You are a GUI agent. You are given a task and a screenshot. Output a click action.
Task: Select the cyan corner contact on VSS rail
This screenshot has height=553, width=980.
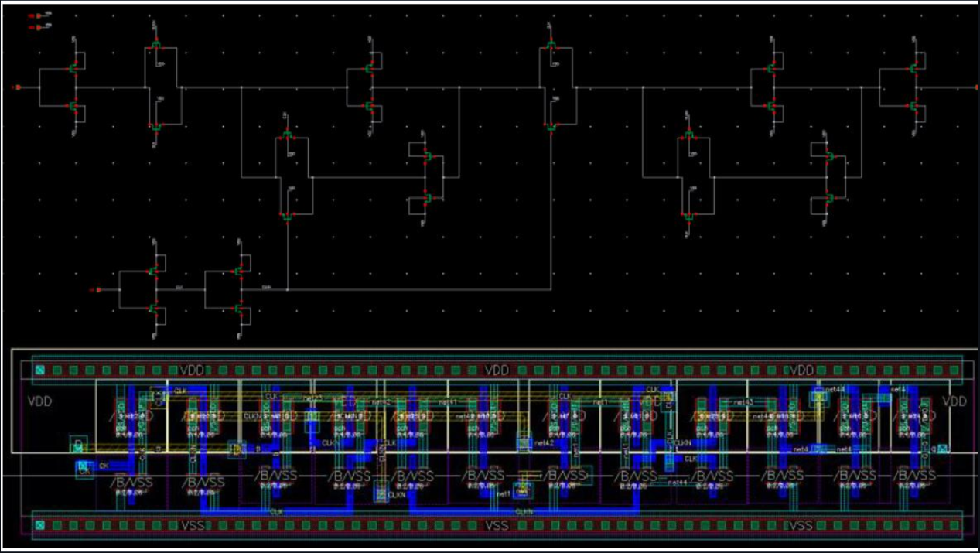coord(40,526)
